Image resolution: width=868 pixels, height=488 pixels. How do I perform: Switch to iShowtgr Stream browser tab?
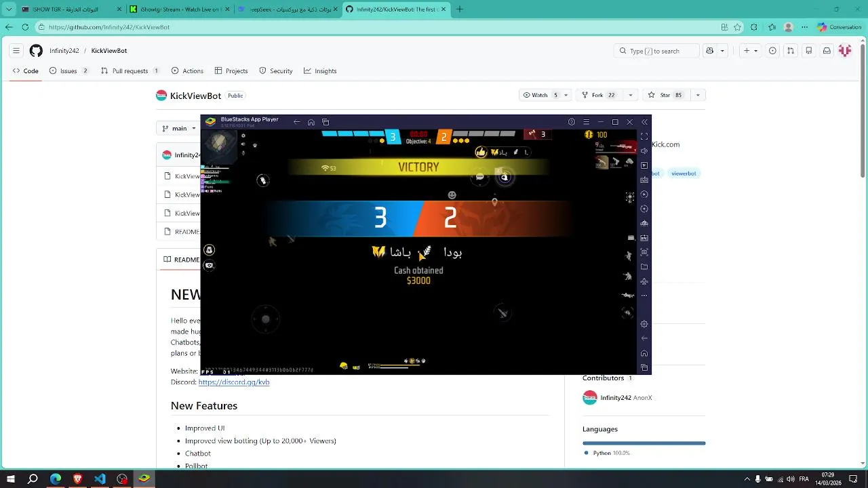(x=180, y=9)
